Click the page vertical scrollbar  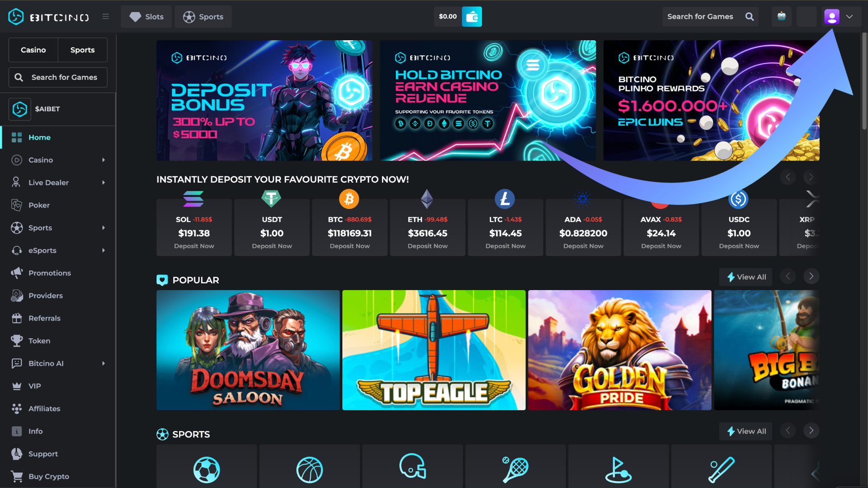click(x=864, y=81)
